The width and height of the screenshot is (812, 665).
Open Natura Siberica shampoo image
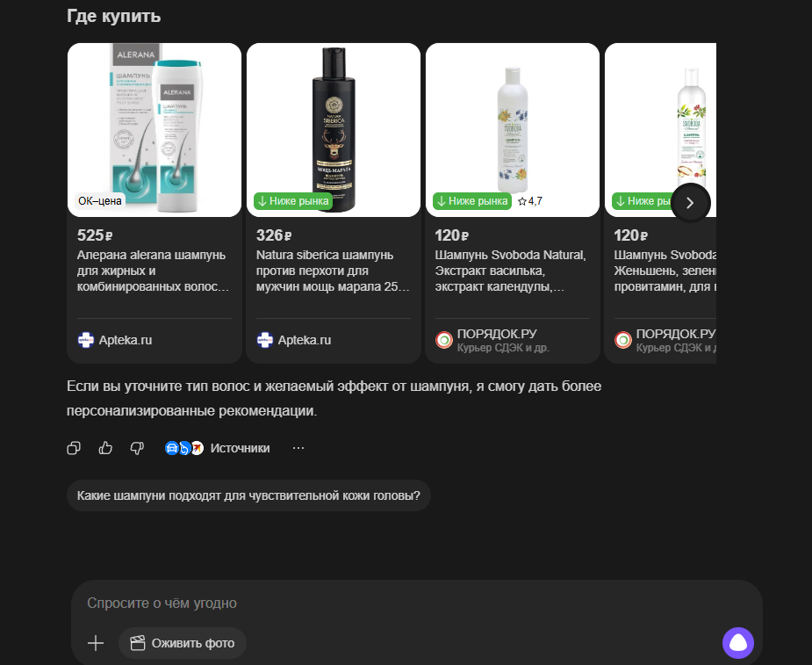click(334, 130)
